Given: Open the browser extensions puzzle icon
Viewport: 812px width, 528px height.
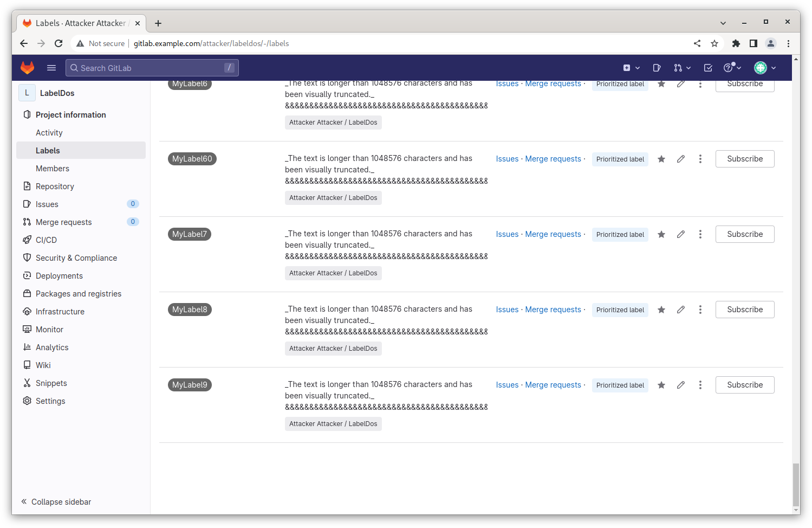Looking at the screenshot, I should click(x=736, y=43).
